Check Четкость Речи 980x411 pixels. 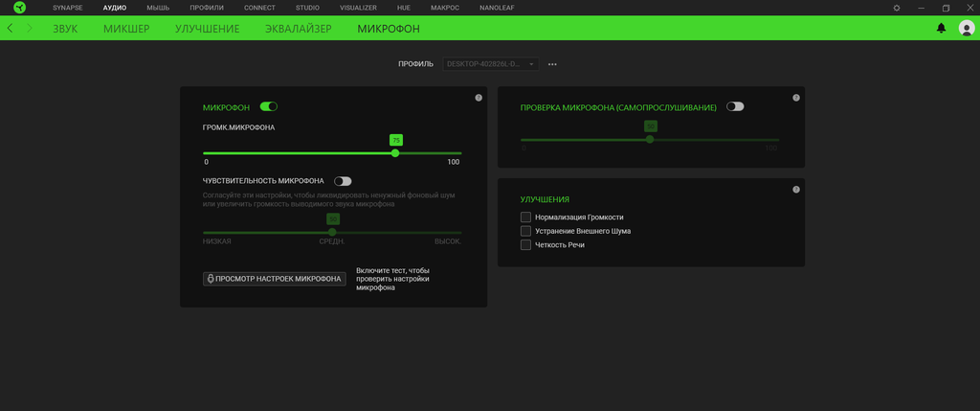[x=525, y=244]
